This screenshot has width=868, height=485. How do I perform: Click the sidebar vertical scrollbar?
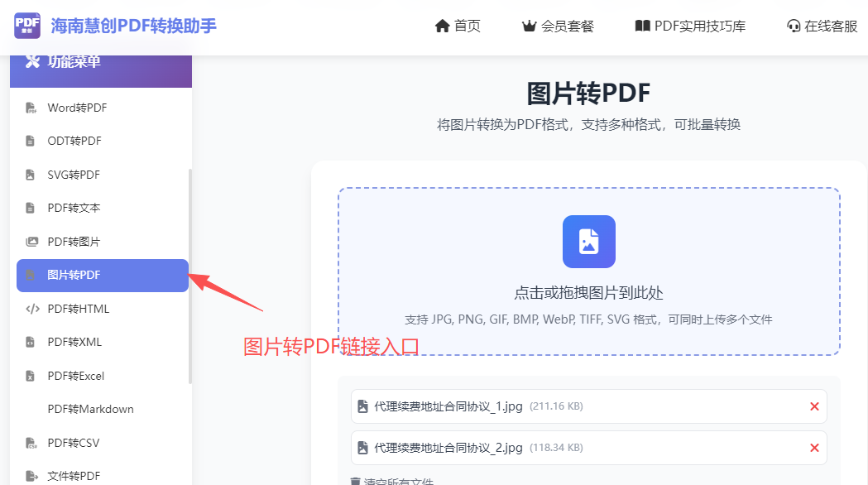click(189, 276)
